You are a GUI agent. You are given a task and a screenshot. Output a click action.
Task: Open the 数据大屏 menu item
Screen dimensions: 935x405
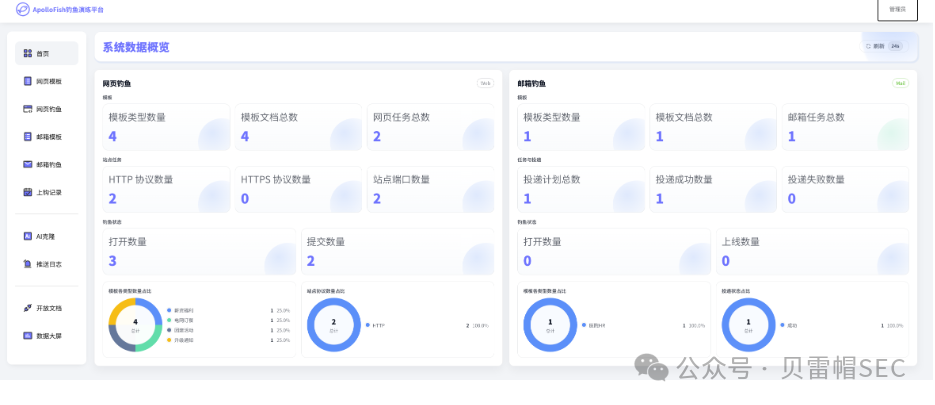47,335
